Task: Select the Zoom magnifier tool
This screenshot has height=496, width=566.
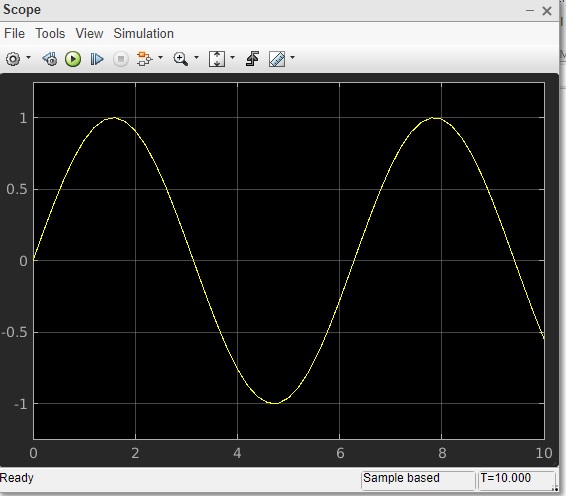Action: [x=180, y=59]
